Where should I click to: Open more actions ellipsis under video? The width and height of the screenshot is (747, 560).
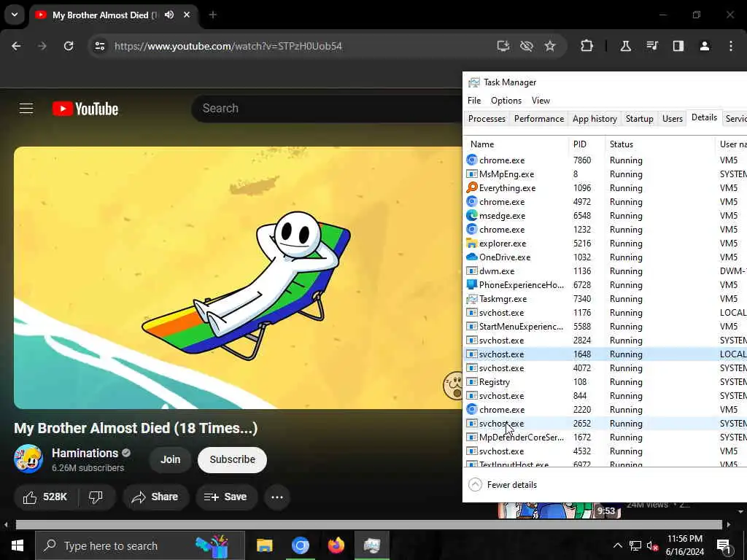(x=277, y=497)
